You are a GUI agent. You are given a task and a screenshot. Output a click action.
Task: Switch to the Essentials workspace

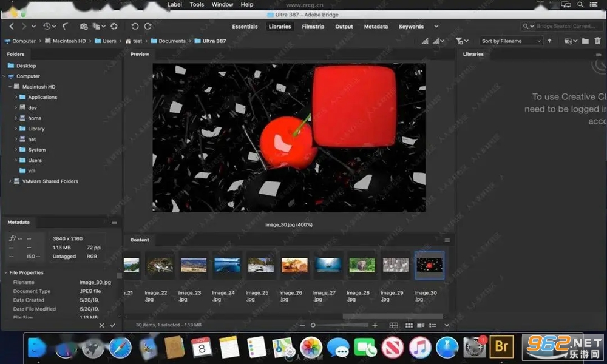pos(245,26)
